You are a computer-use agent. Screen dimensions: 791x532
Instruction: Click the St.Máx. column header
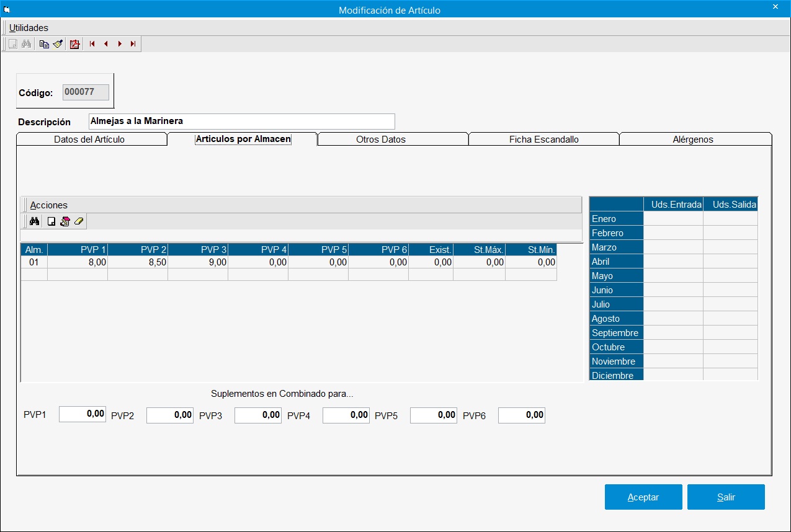coord(480,249)
